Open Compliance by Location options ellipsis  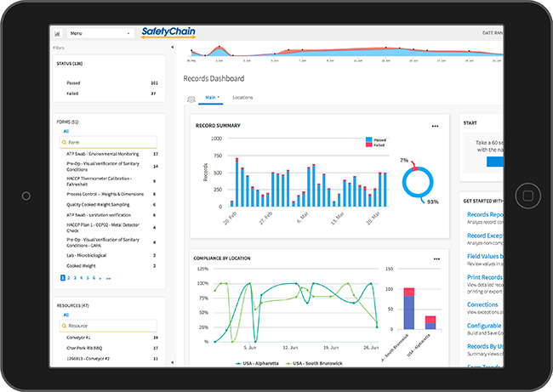(x=436, y=259)
